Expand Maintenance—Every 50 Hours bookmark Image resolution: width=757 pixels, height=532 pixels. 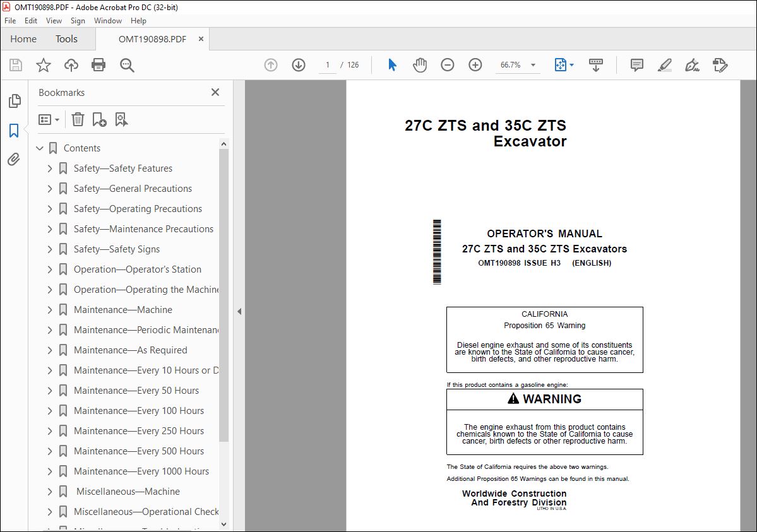(x=50, y=391)
